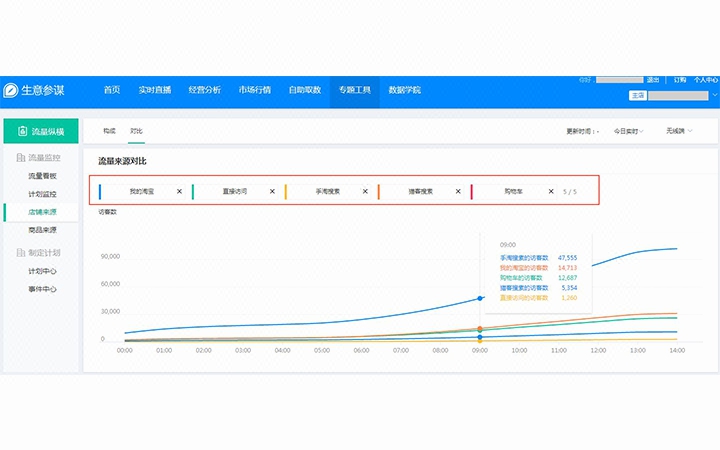This screenshot has width=720, height=450.
Task: Click the 5 / 5 counter text
Action: point(569,191)
